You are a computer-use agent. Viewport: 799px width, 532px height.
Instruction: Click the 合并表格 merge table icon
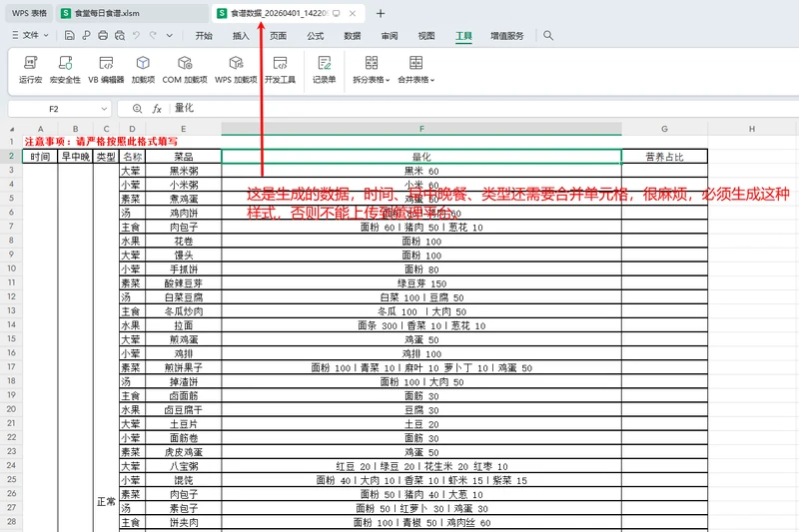click(415, 63)
